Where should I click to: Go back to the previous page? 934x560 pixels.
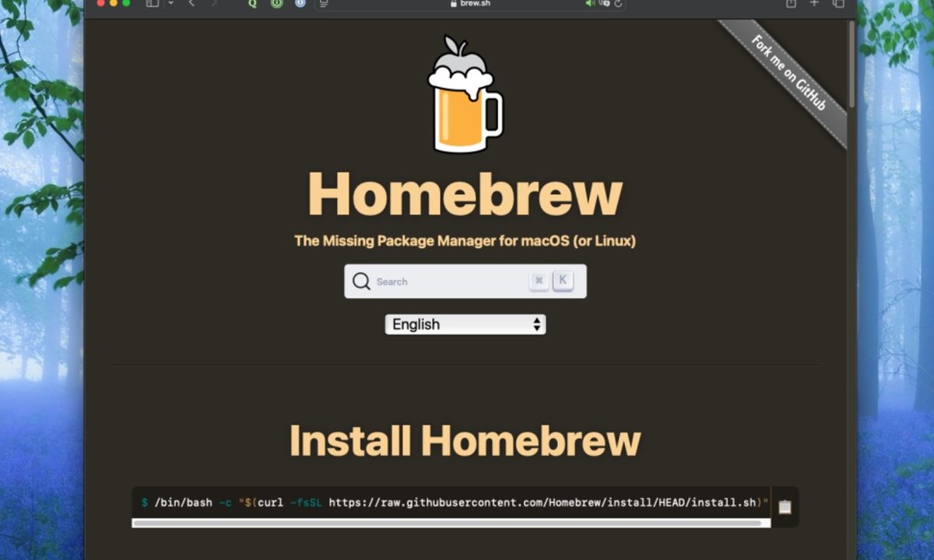pyautogui.click(x=191, y=3)
